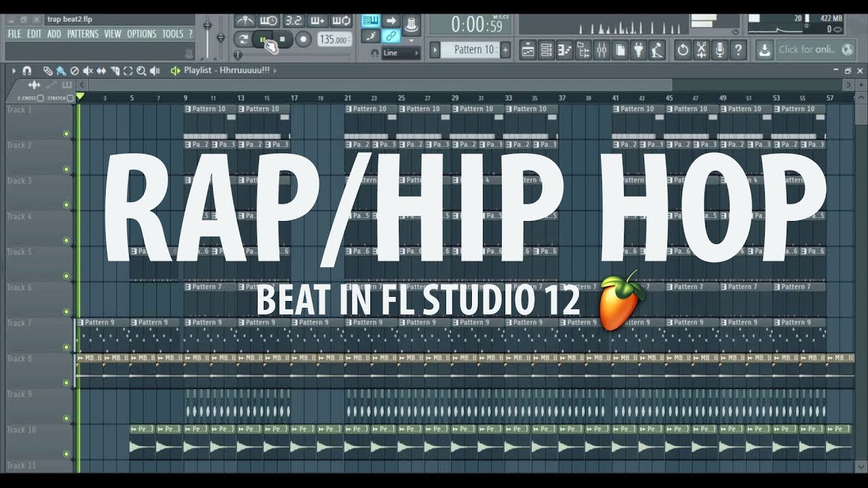Open the PATTERNS menu
868x488 pixels.
[83, 34]
